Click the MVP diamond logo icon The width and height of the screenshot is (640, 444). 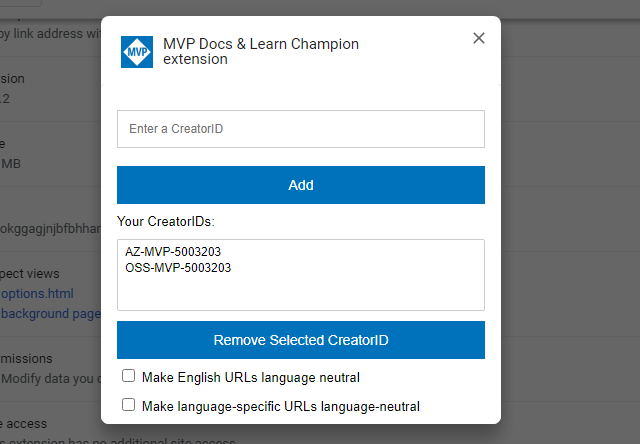[x=137, y=52]
